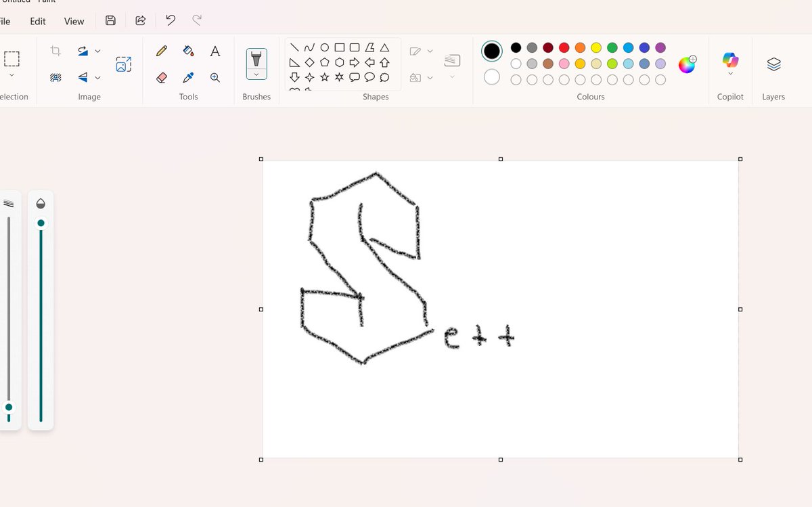Click the Remove background icon
This screenshot has height=507, width=812.
click(56, 77)
